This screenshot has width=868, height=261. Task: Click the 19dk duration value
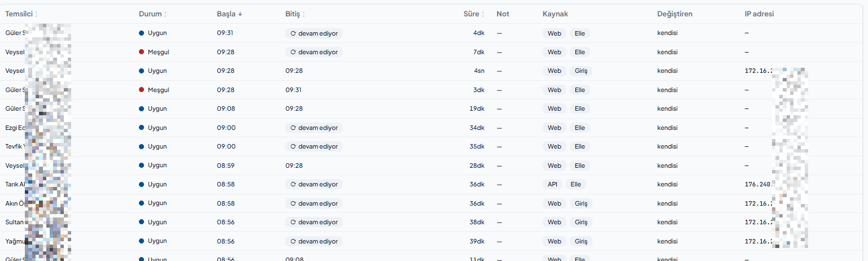pyautogui.click(x=477, y=108)
